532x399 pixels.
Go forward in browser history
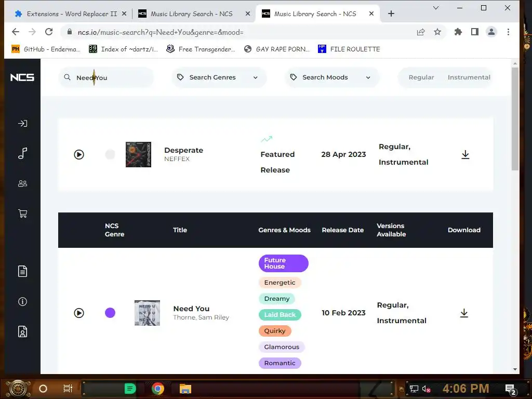tap(32, 32)
